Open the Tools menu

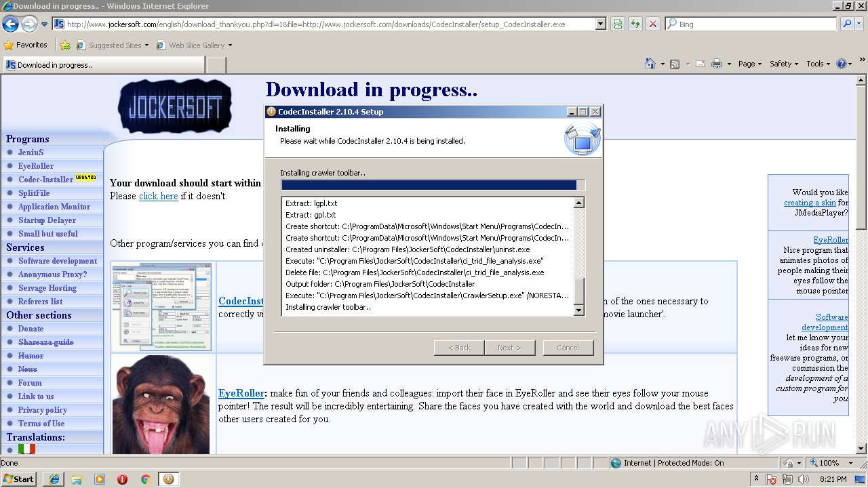(x=818, y=64)
